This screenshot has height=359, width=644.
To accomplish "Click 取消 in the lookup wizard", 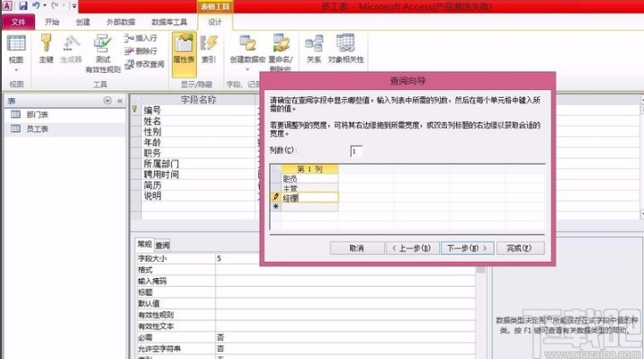I will pyautogui.click(x=357, y=248).
